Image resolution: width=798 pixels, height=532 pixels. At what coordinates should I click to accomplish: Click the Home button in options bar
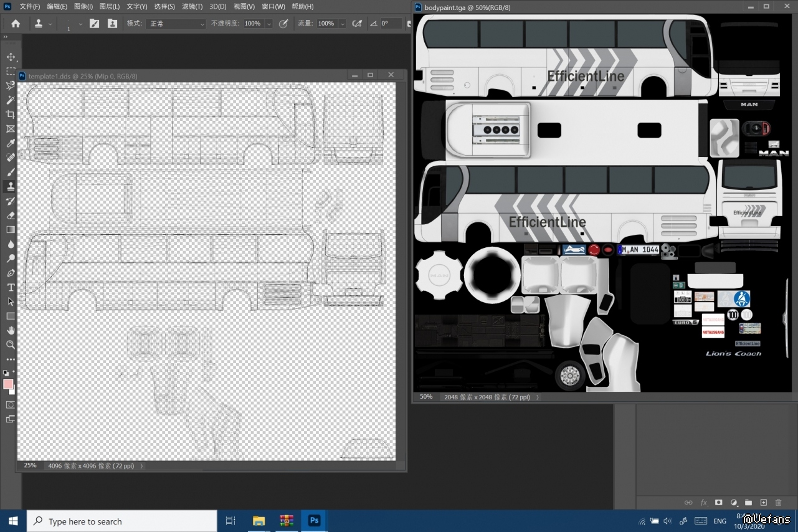click(16, 23)
